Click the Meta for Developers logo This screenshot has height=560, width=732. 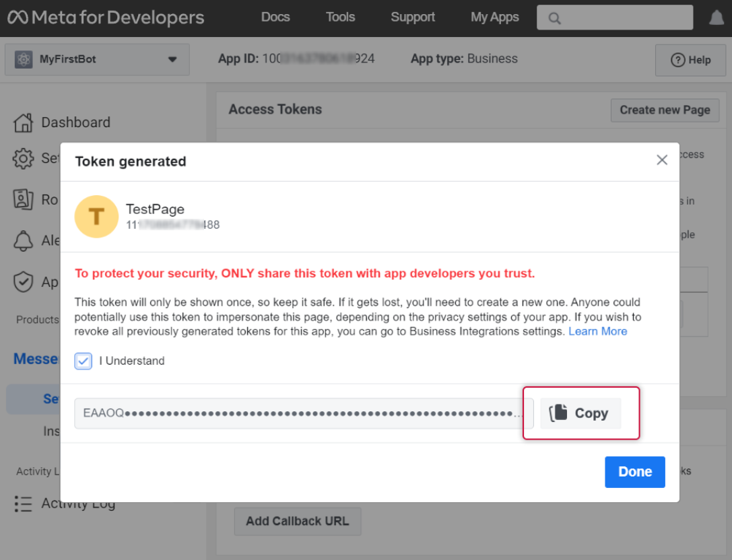[106, 17]
